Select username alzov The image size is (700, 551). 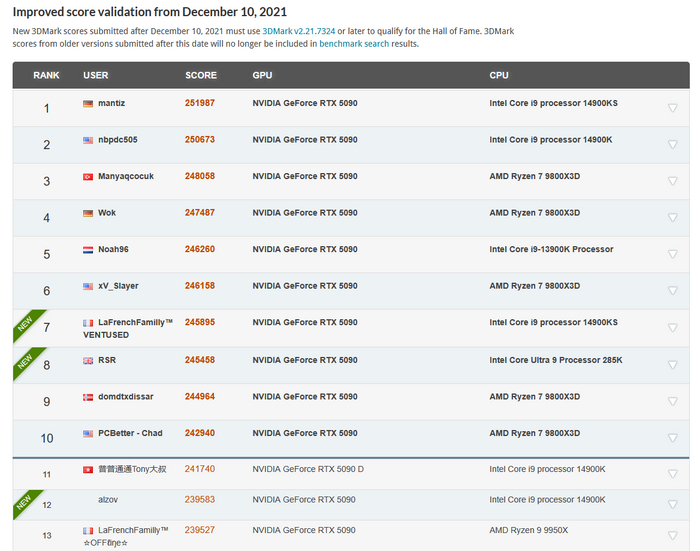[108, 500]
